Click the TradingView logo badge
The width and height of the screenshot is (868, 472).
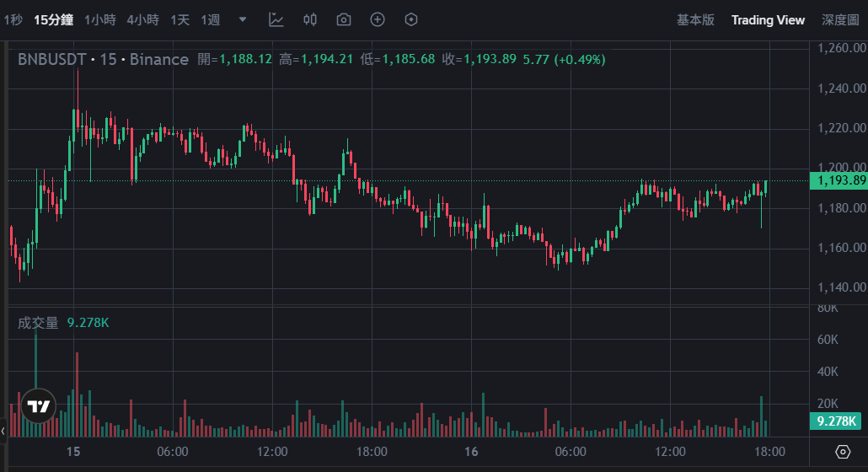[x=38, y=406]
